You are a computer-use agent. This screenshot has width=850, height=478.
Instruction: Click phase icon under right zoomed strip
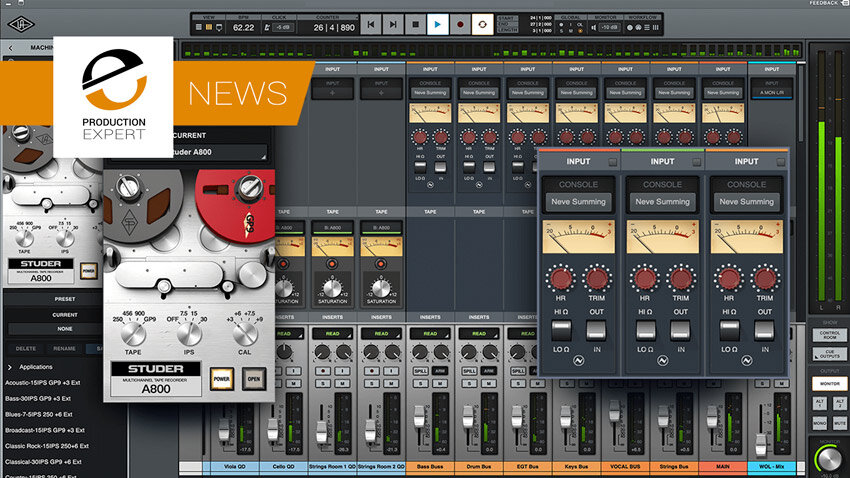pos(746,360)
